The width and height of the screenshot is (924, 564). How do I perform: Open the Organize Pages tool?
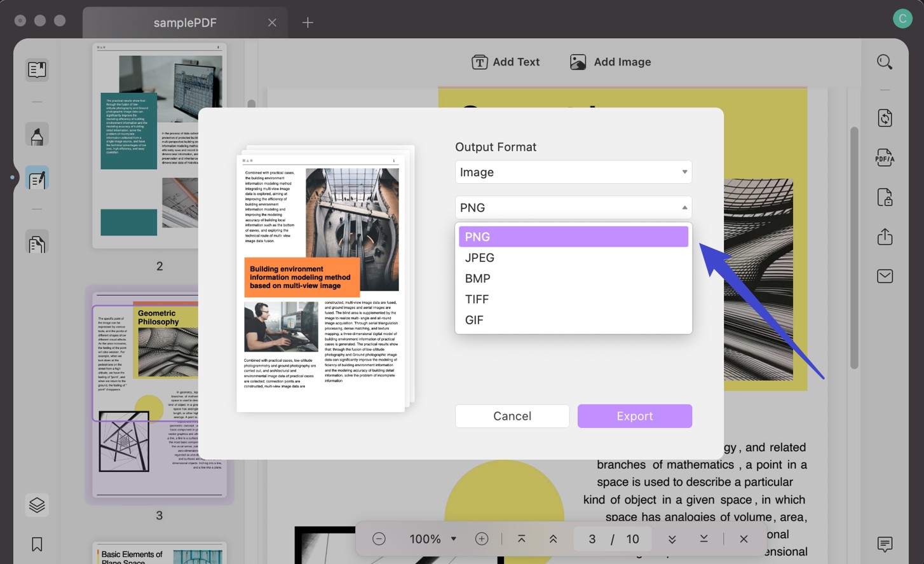(x=36, y=242)
